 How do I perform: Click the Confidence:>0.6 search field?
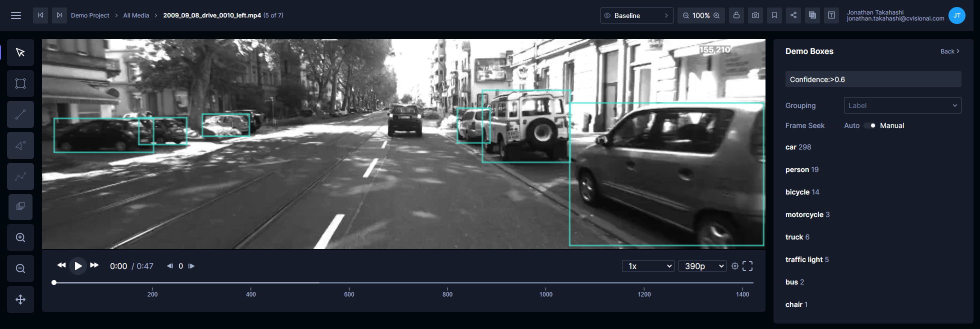click(873, 79)
